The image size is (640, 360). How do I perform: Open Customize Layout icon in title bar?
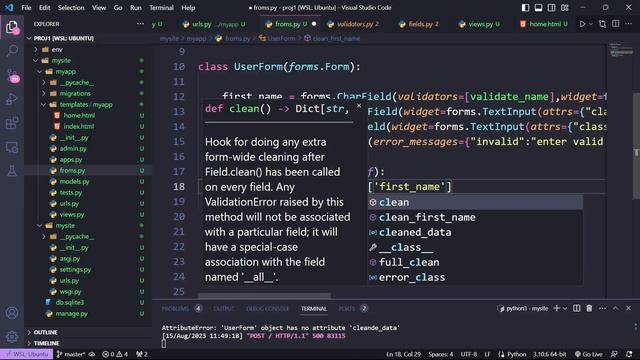click(x=564, y=8)
